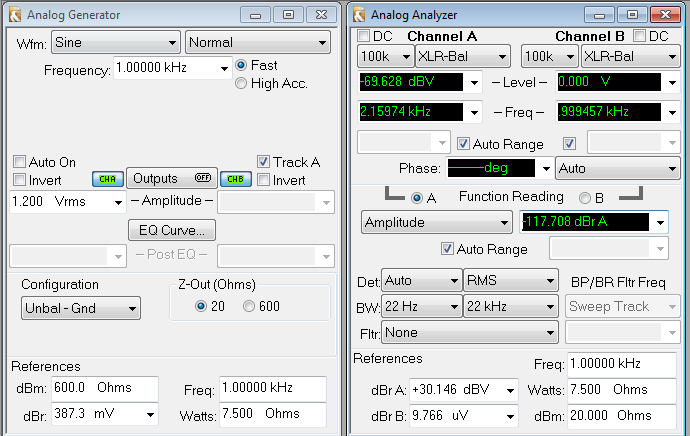
Task: Open the BW 22 Hz highpass dropdown
Action: click(x=422, y=306)
